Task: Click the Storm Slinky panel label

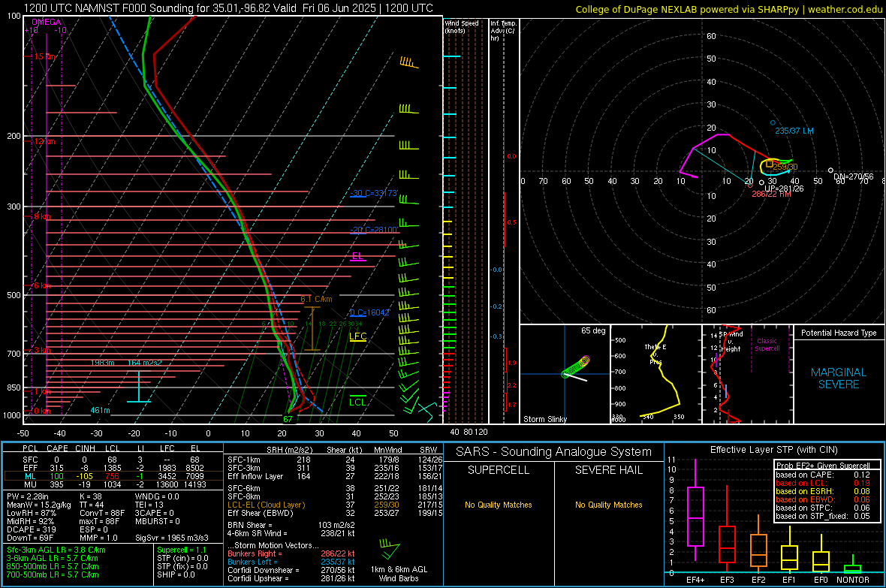Action: [x=544, y=419]
